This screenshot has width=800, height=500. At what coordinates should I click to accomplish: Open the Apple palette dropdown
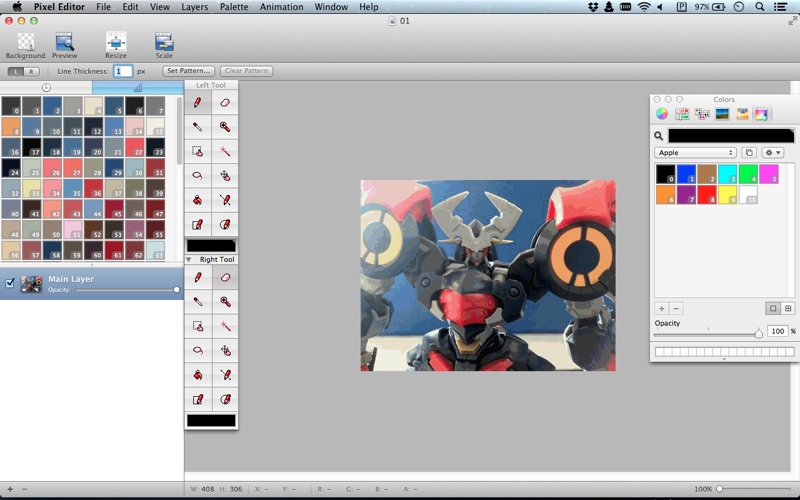(695, 153)
